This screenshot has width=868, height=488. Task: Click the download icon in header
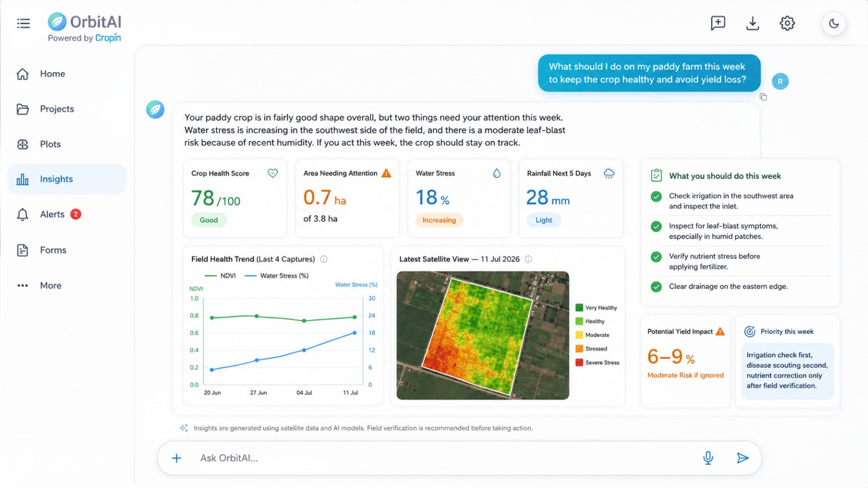click(752, 23)
